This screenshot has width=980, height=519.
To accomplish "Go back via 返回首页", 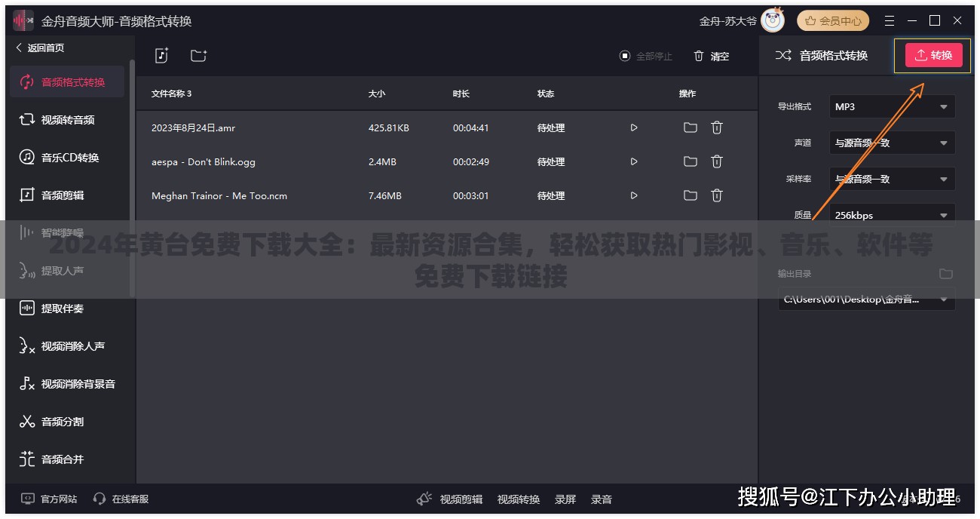I will click(x=40, y=48).
